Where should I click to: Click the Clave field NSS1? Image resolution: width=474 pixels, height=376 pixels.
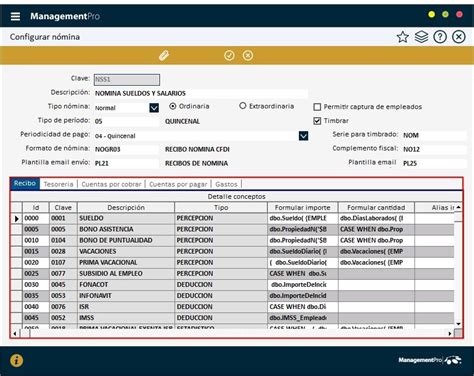tap(127, 80)
